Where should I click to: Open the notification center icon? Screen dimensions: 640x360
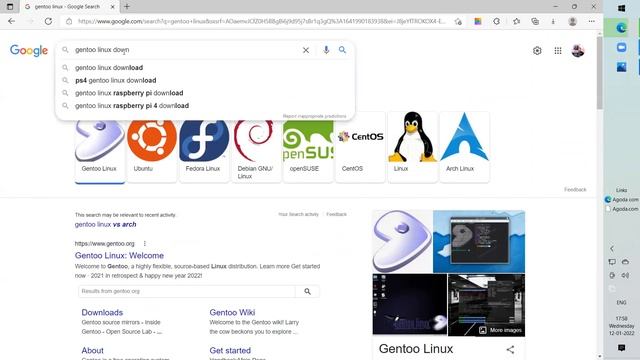coord(622,348)
